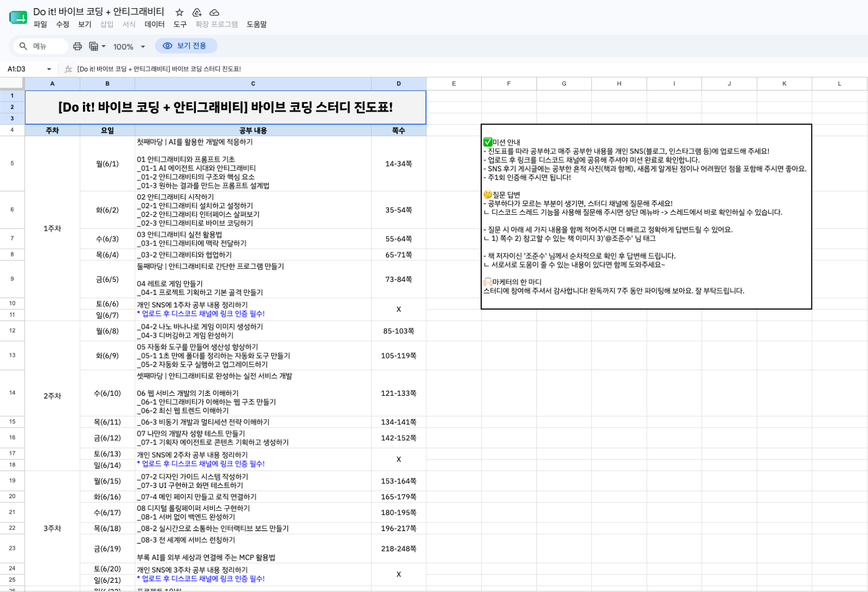Click the 보기 전용 view-only button
This screenshot has width=868, height=592.
(186, 46)
